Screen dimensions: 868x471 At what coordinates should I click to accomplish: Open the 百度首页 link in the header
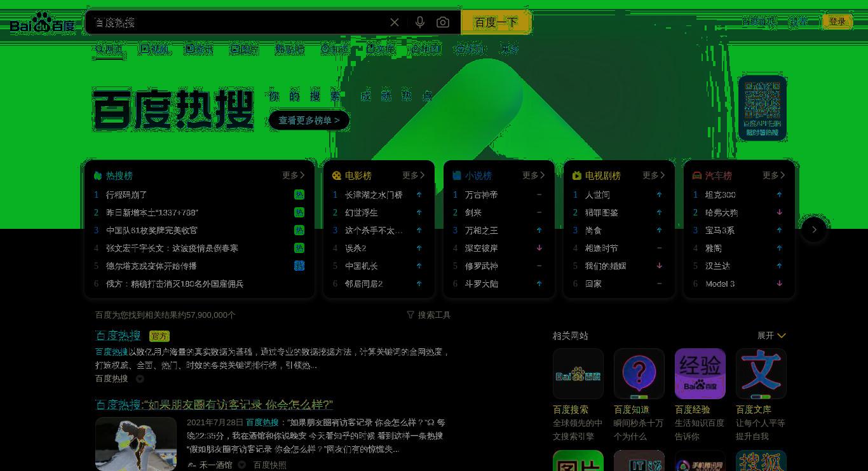coord(759,22)
